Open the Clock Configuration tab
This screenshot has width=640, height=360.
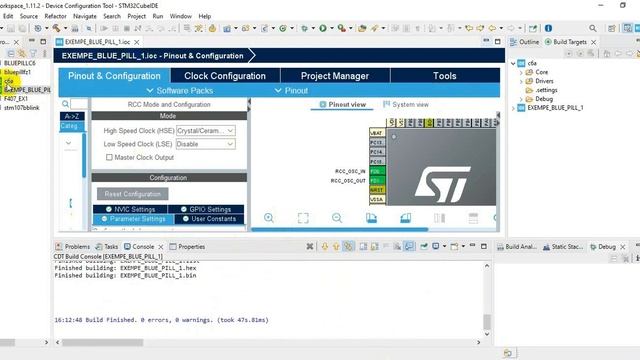coord(225,76)
